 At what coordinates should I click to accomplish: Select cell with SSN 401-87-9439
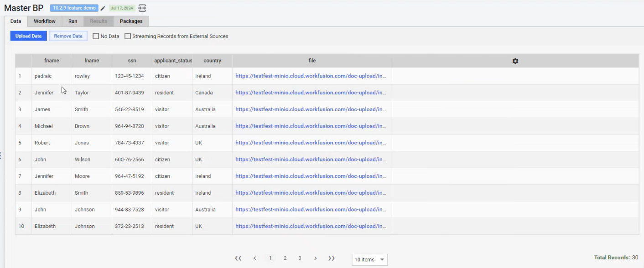(132, 93)
